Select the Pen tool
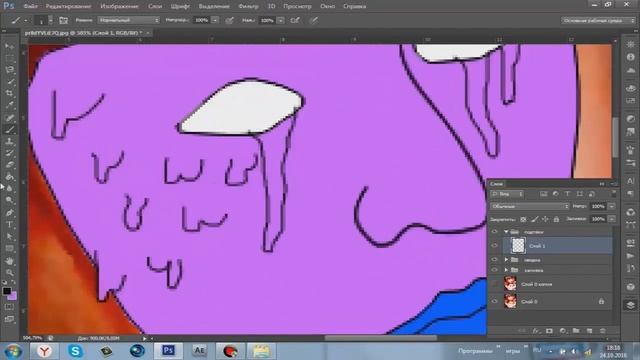The image size is (640, 360). (10, 213)
